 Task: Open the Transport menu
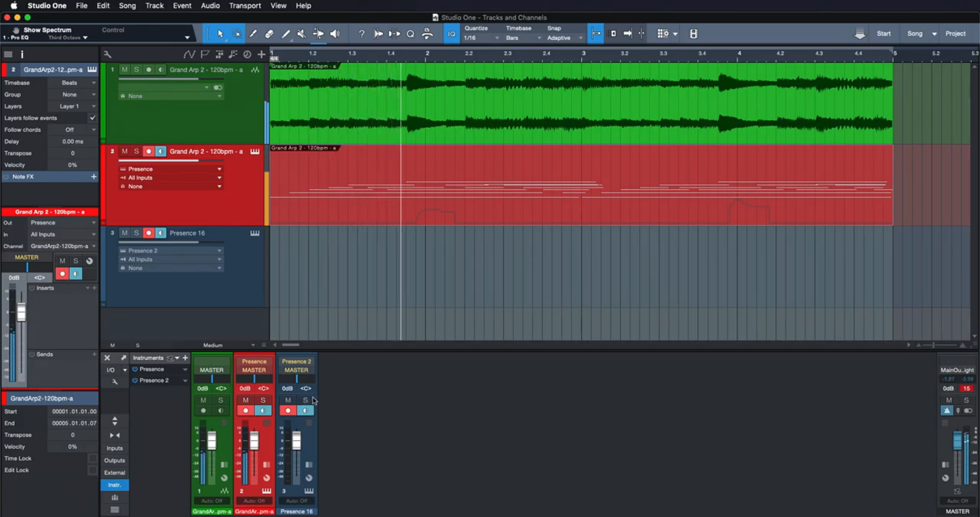(245, 6)
